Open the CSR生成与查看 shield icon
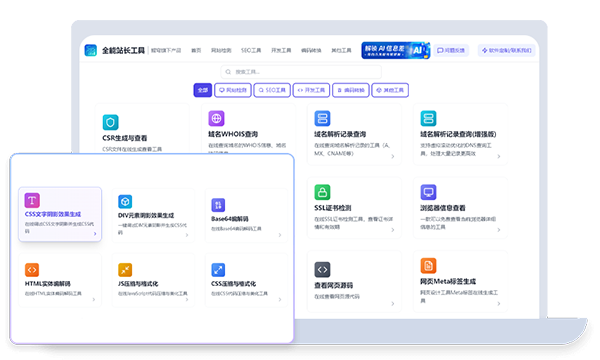The height and width of the screenshot is (360, 600). (x=111, y=122)
